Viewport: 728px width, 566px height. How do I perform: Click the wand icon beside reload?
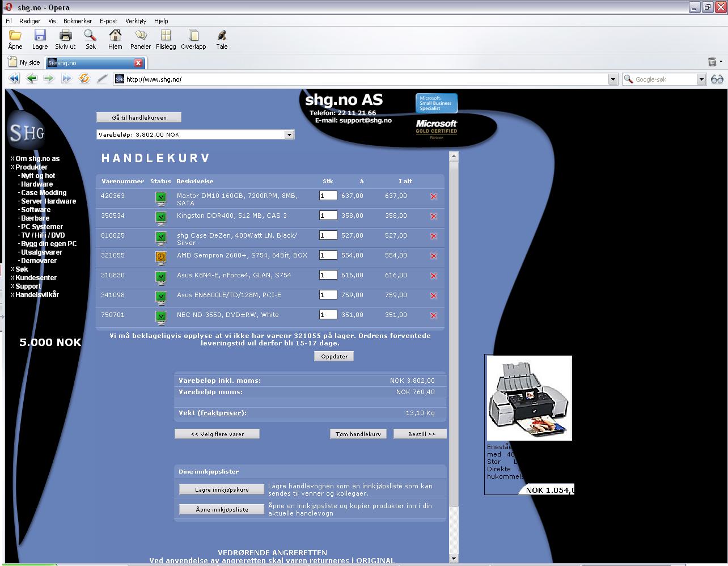click(x=102, y=79)
